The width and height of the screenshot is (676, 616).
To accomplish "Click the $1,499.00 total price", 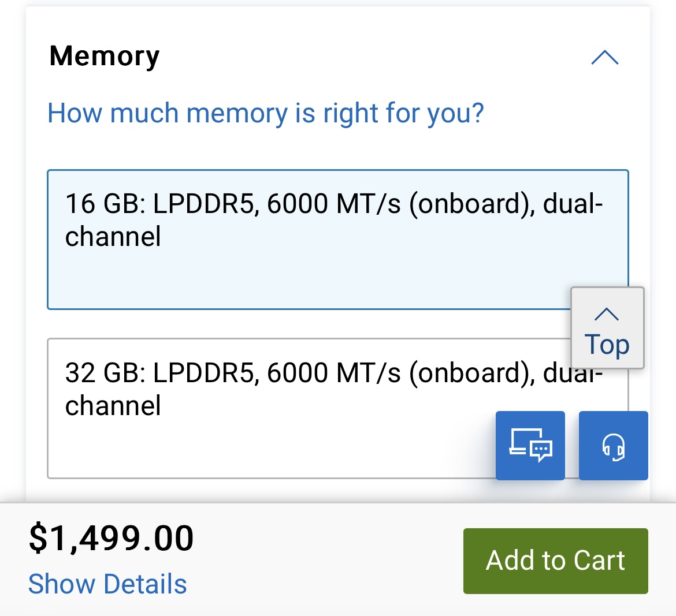I will click(x=112, y=538).
